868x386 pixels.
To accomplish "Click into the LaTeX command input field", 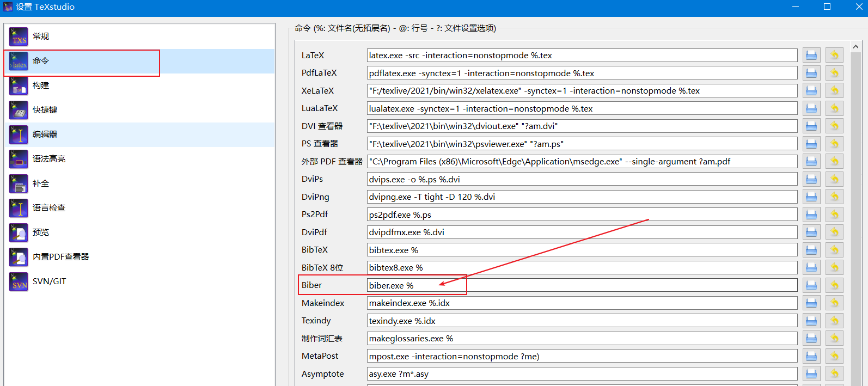I will pos(582,55).
